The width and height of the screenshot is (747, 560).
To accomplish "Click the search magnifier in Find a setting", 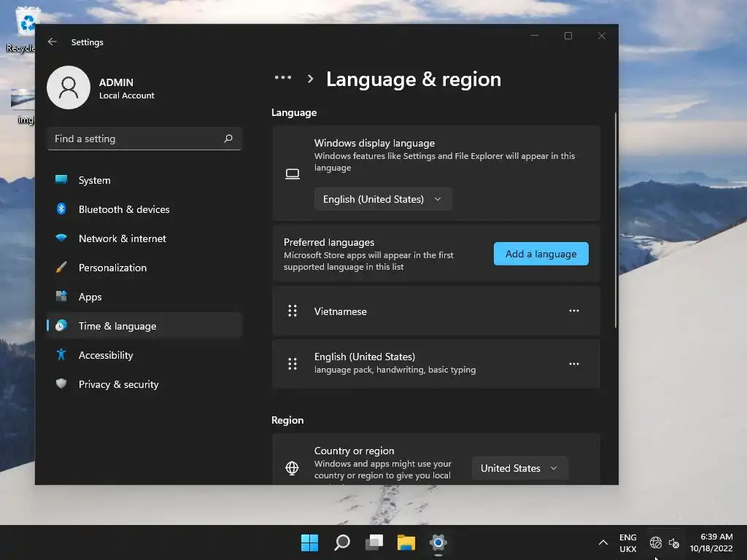I will pyautogui.click(x=228, y=139).
